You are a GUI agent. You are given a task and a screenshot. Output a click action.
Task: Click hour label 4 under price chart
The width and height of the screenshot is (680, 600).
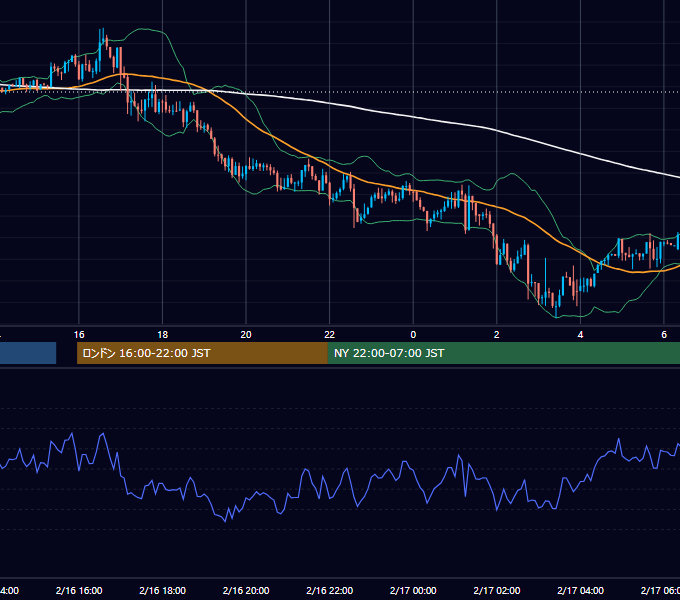[x=580, y=335]
